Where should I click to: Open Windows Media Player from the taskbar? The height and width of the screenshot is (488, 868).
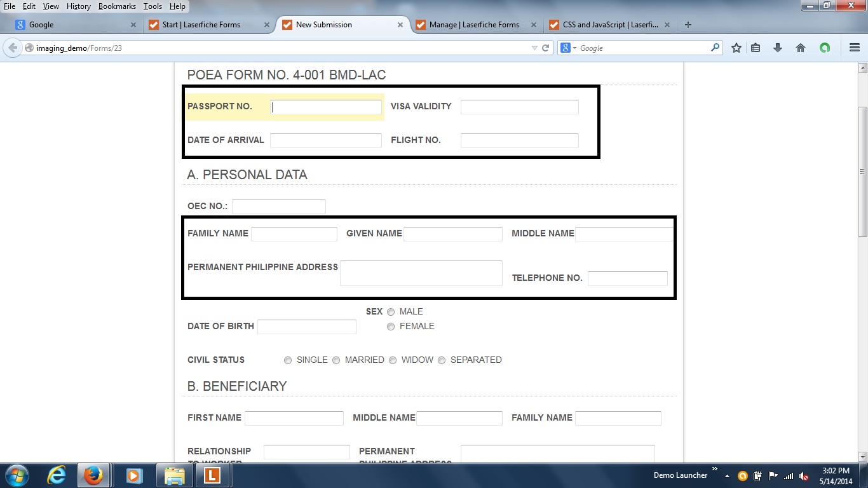click(x=134, y=475)
